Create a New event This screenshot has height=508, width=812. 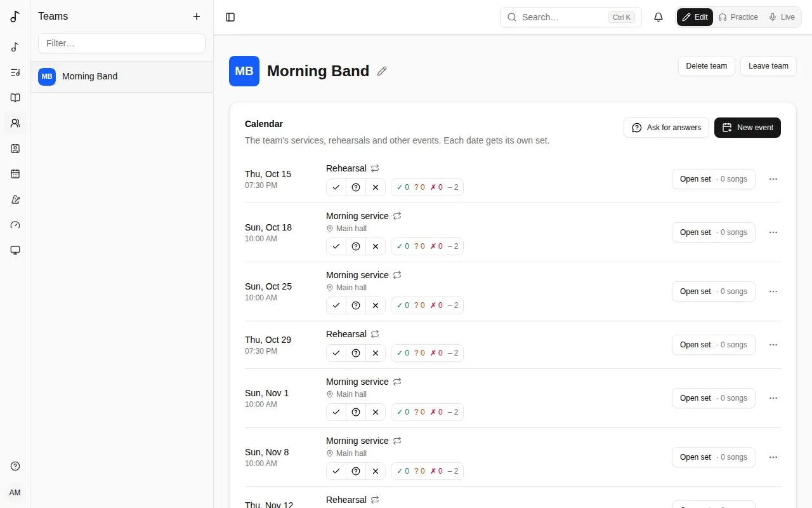[x=747, y=128]
